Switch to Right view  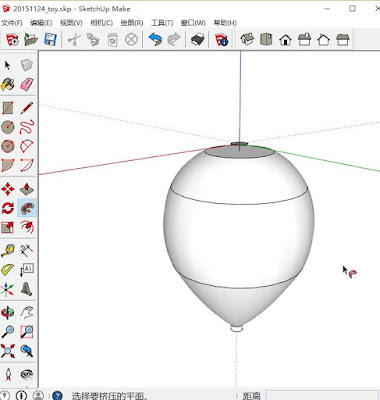coord(304,39)
